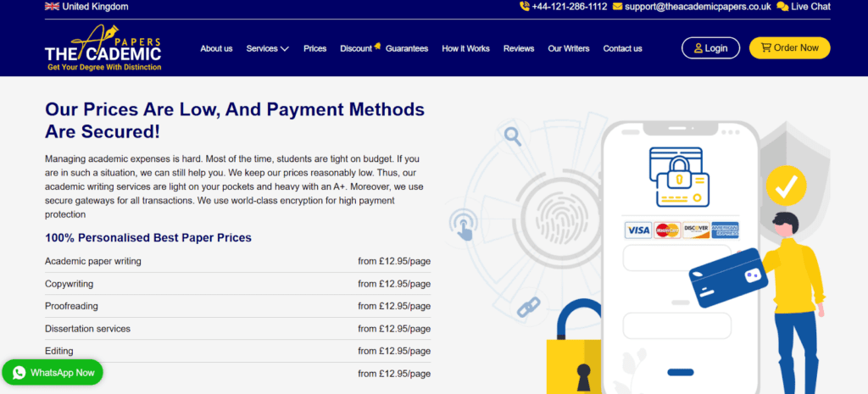Click the main heading about low prices
The height and width of the screenshot is (394, 868).
pyautogui.click(x=235, y=120)
